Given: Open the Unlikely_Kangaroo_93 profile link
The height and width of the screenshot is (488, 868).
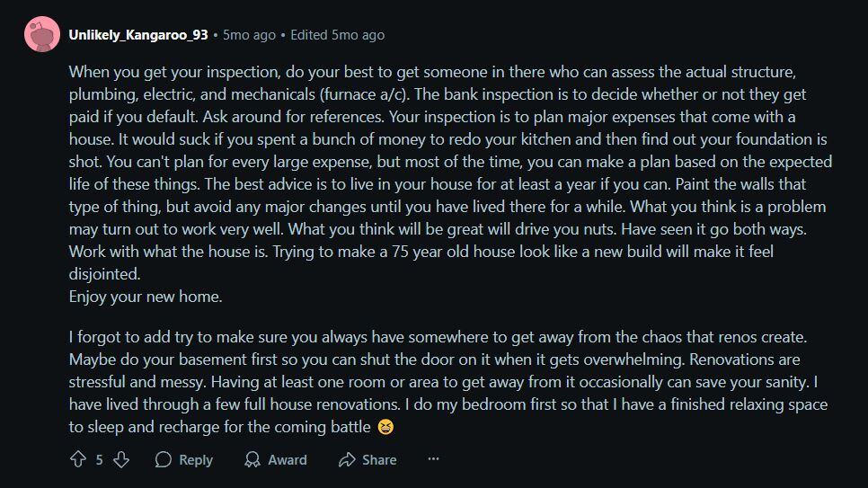Looking at the screenshot, I should (x=138, y=35).
